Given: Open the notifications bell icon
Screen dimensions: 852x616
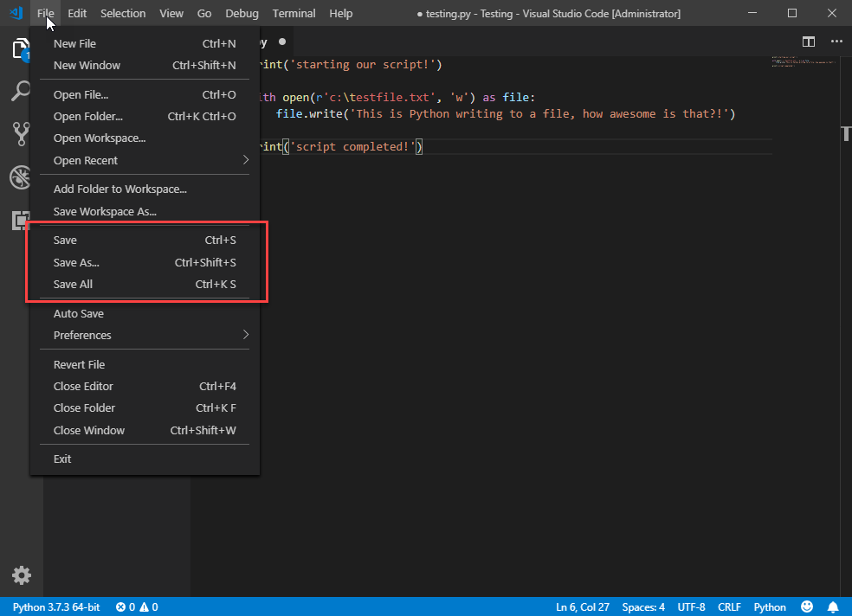Looking at the screenshot, I should [x=832, y=606].
